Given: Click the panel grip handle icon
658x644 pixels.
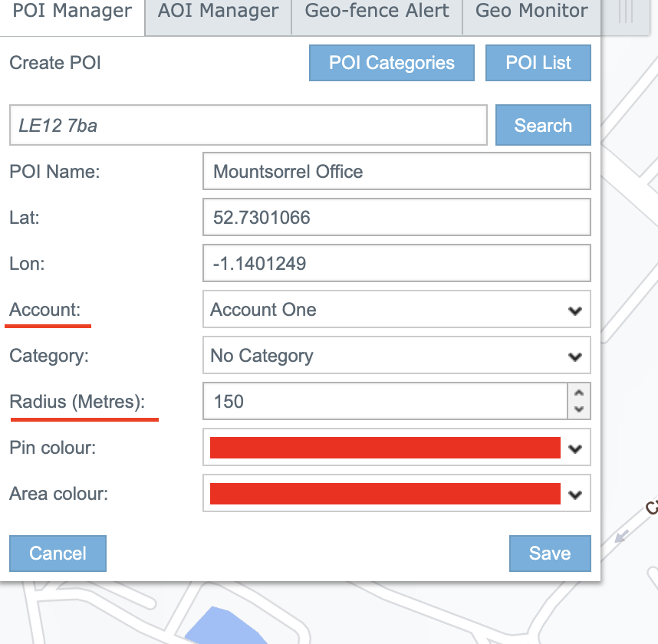Looking at the screenshot, I should pos(626,13).
